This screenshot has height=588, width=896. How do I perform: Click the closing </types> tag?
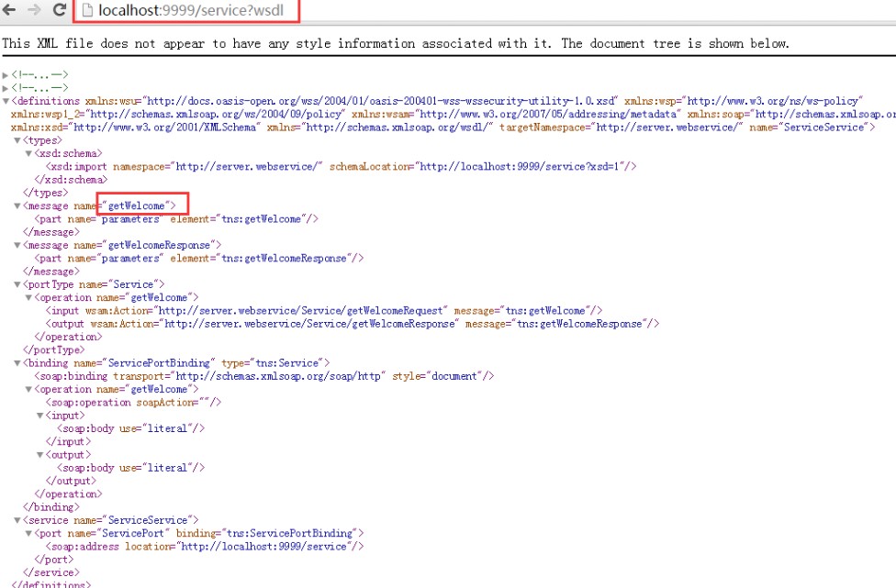tap(45, 193)
